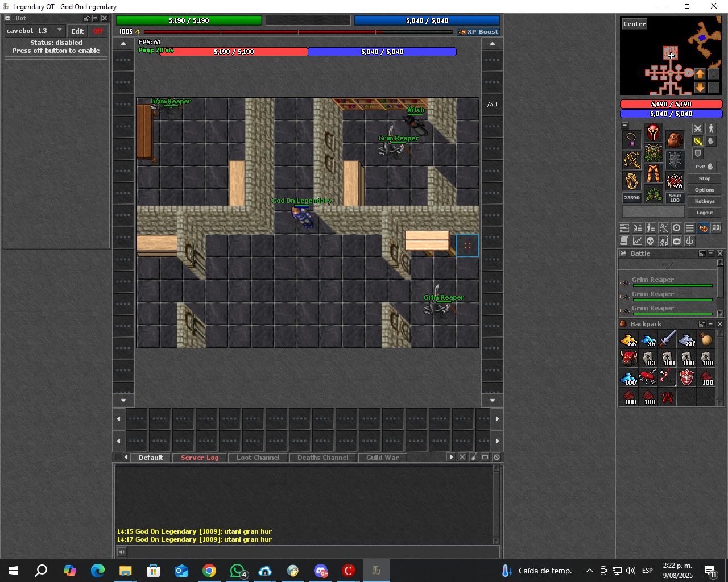The image size is (728, 582).
Task: Open the brown backpack equipment slot
Action: click(x=675, y=139)
